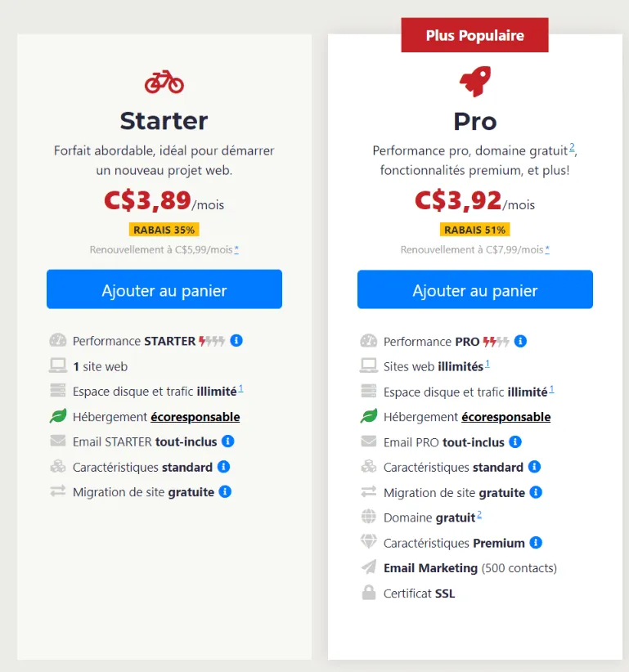Screen dimensions: 629x672
Task: Click footnote 1 beside Sites web illimités
Action: coord(487,364)
